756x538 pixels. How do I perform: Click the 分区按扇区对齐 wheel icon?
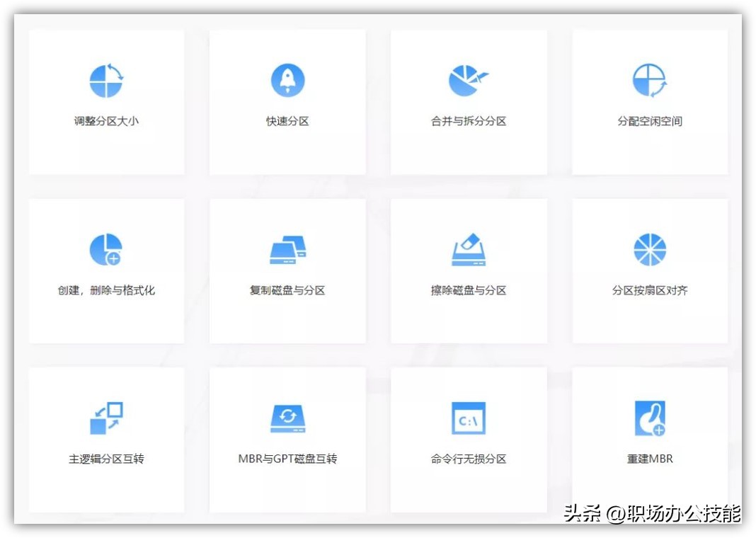tap(648, 248)
